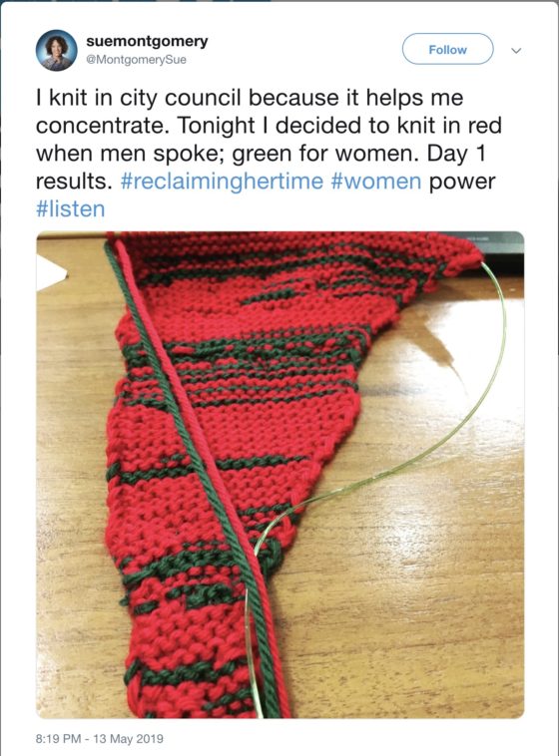Open the #women hashtag
Viewport: 559px width, 756px height.
[x=376, y=182]
